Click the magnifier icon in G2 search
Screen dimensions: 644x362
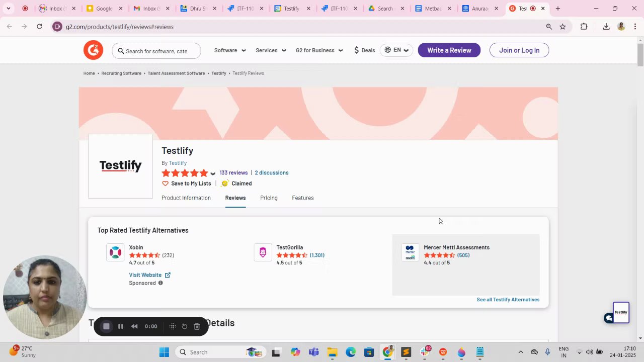click(x=121, y=51)
